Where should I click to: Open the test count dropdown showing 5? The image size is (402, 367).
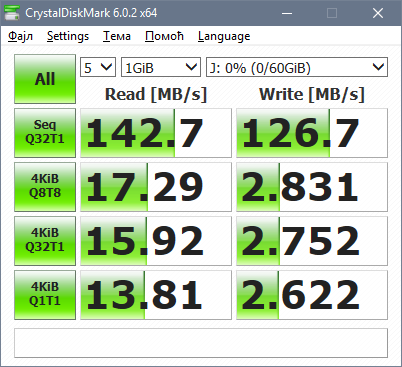[x=98, y=67]
